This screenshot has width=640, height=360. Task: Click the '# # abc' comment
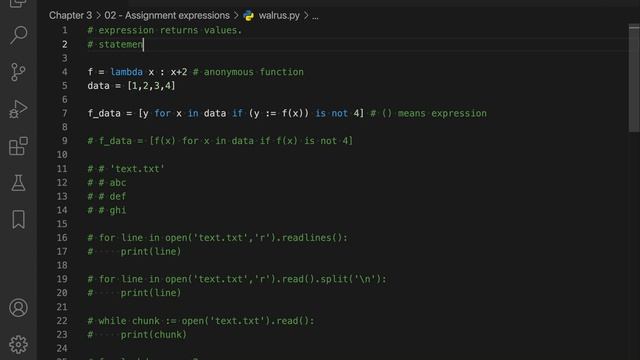point(107,182)
